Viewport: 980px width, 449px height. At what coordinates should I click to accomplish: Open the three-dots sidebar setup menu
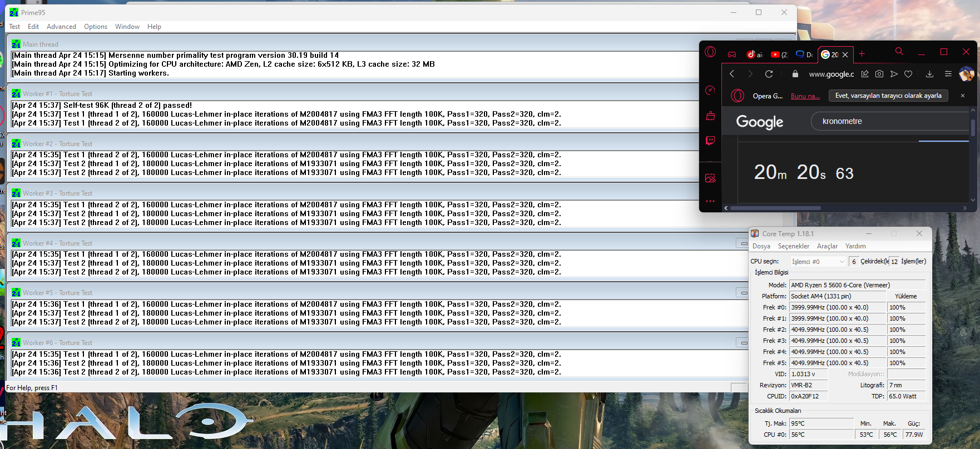(710, 201)
